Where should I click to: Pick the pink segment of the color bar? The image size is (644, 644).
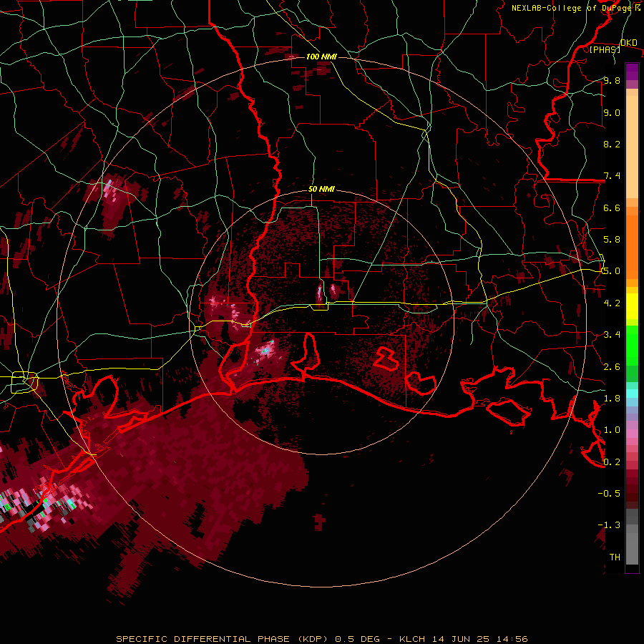(632, 434)
